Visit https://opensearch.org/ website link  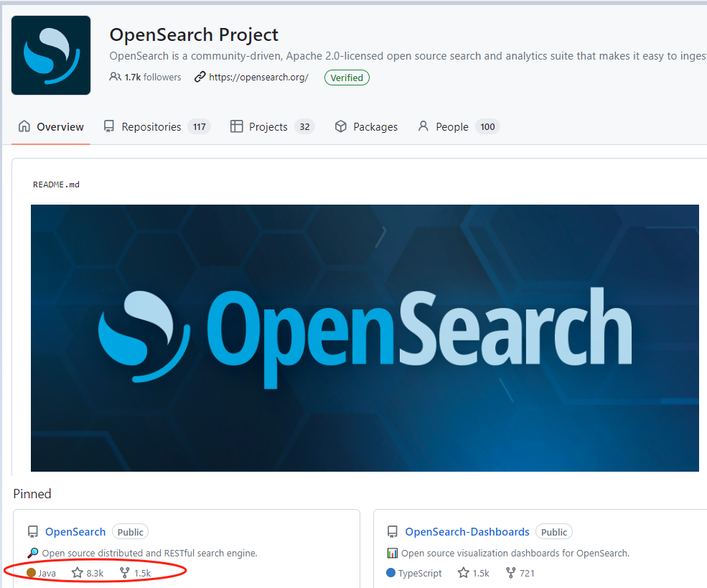click(x=258, y=77)
